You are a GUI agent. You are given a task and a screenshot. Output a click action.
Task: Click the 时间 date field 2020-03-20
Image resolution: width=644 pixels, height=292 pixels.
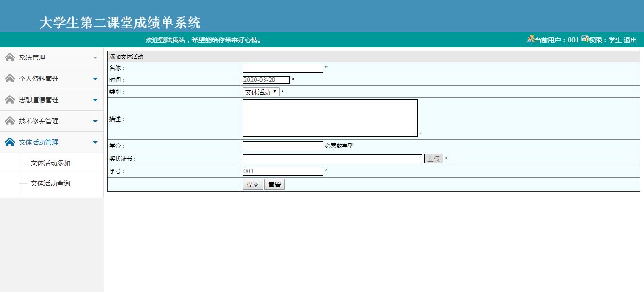point(266,80)
